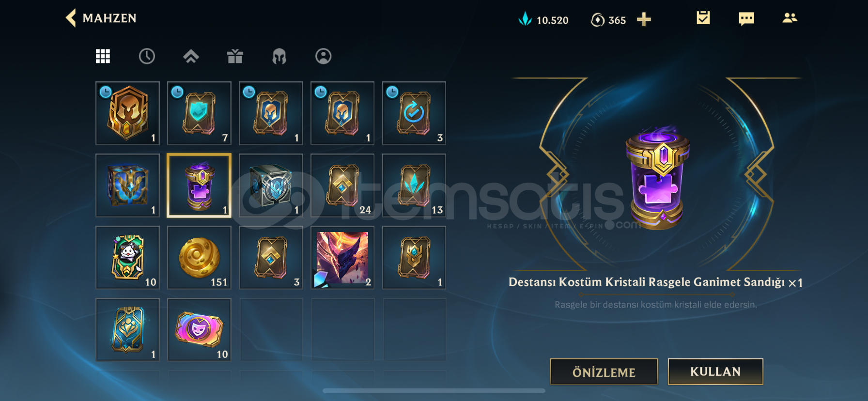This screenshot has height=401, width=868.
Task: Open the profile avatar filter tab
Action: point(323,56)
